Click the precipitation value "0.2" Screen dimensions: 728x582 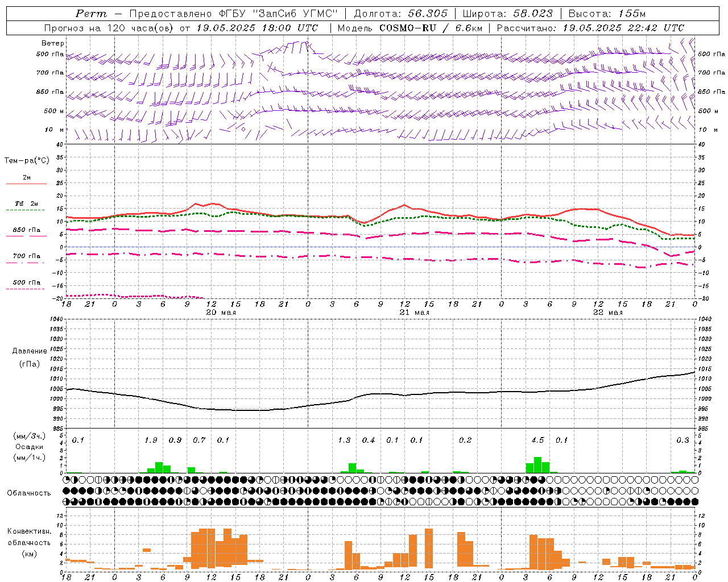point(465,440)
